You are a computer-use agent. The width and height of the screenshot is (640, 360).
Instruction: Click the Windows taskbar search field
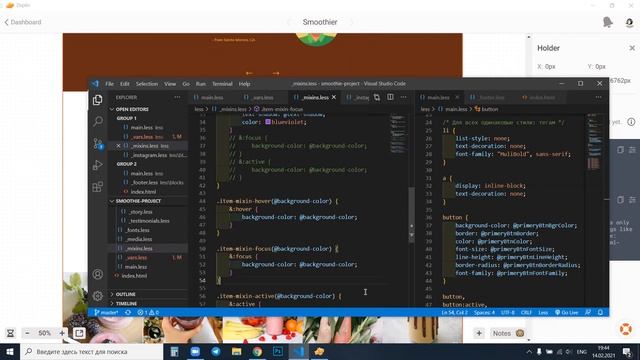point(91,351)
